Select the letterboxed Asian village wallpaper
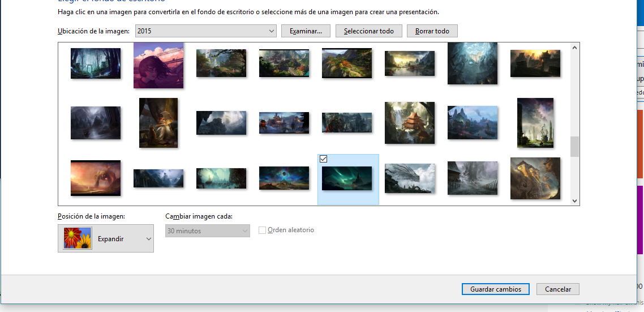The image size is (644, 312). (284, 63)
